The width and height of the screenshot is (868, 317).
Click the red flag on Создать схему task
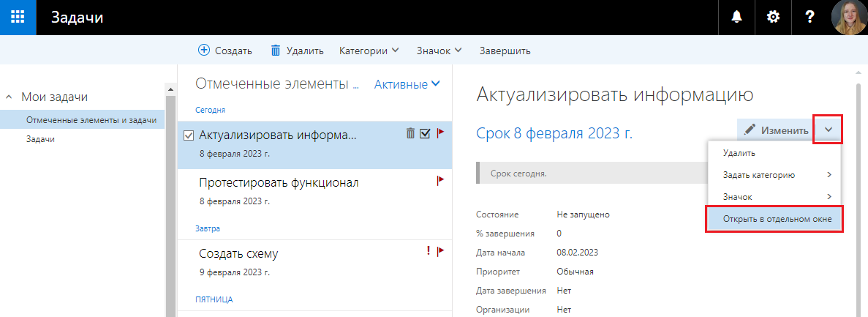(440, 251)
